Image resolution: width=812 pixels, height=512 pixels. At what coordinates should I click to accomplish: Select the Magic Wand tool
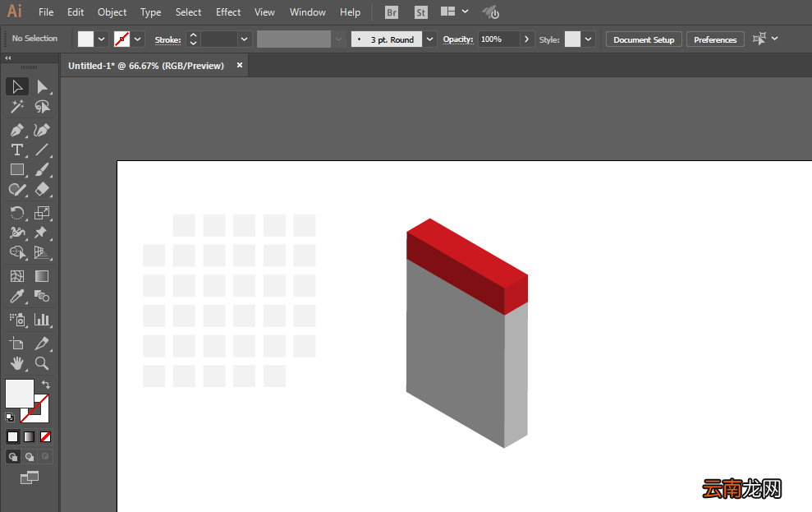pyautogui.click(x=17, y=107)
